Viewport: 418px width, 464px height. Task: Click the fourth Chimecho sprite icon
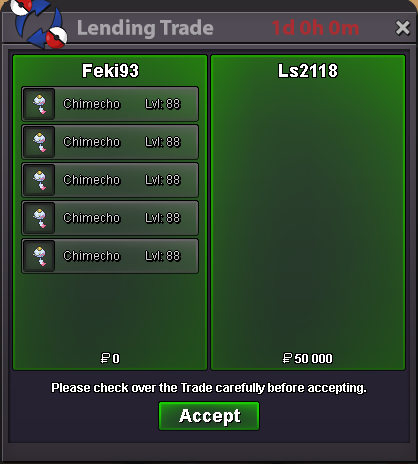pyautogui.click(x=40, y=218)
